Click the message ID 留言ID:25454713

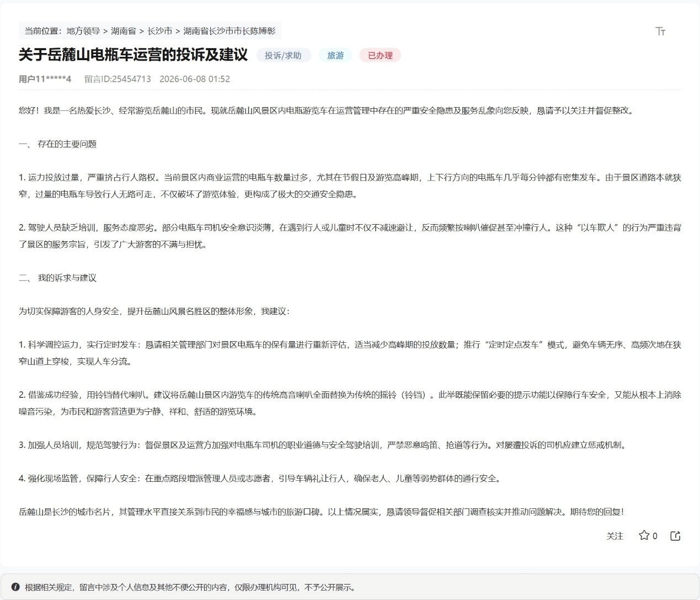(x=117, y=79)
